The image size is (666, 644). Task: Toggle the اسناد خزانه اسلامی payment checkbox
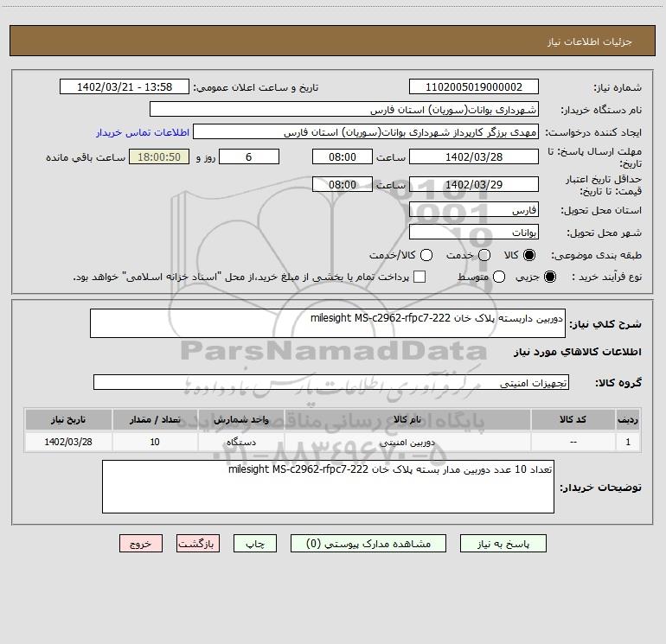pyautogui.click(x=419, y=277)
